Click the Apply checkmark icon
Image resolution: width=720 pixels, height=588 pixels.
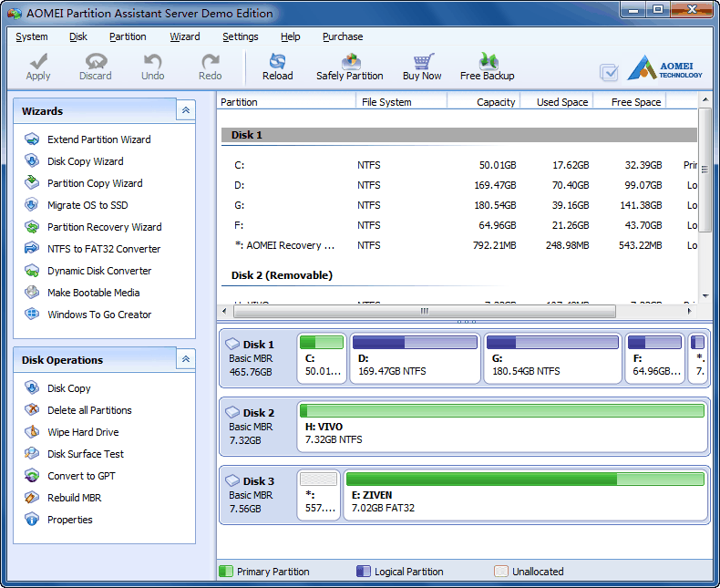tap(38, 61)
